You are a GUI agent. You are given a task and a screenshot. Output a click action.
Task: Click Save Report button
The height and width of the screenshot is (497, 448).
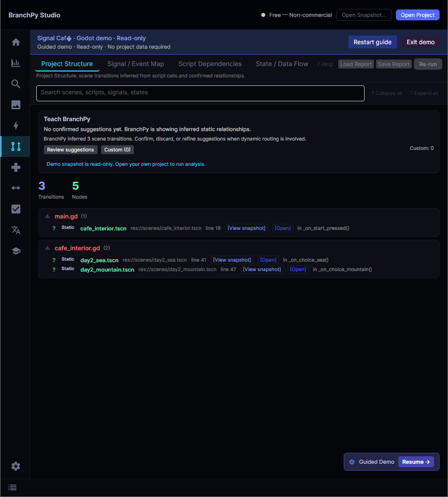(x=393, y=64)
